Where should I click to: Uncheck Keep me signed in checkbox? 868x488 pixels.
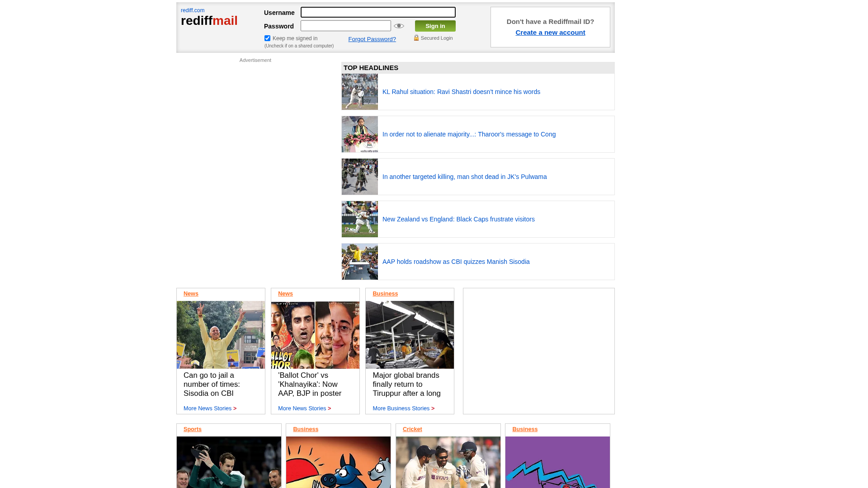(x=267, y=38)
